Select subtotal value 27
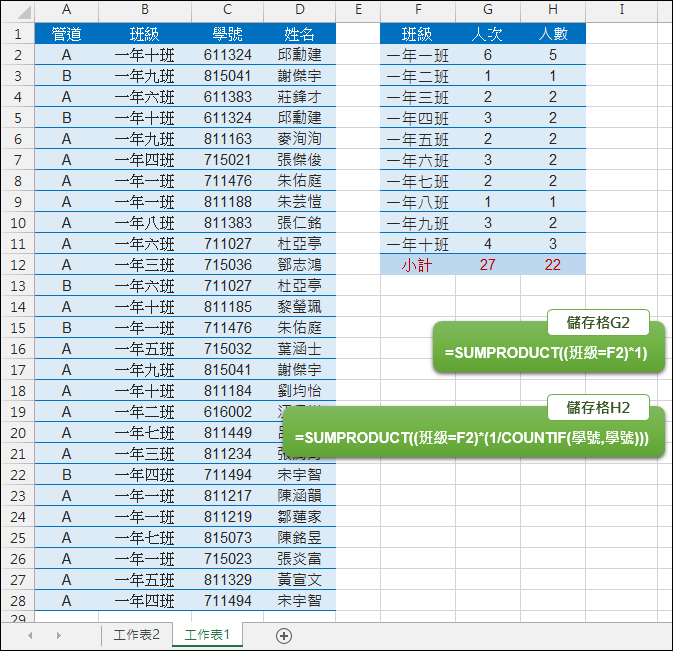Viewport: 673px width, 651px height. pos(488,265)
